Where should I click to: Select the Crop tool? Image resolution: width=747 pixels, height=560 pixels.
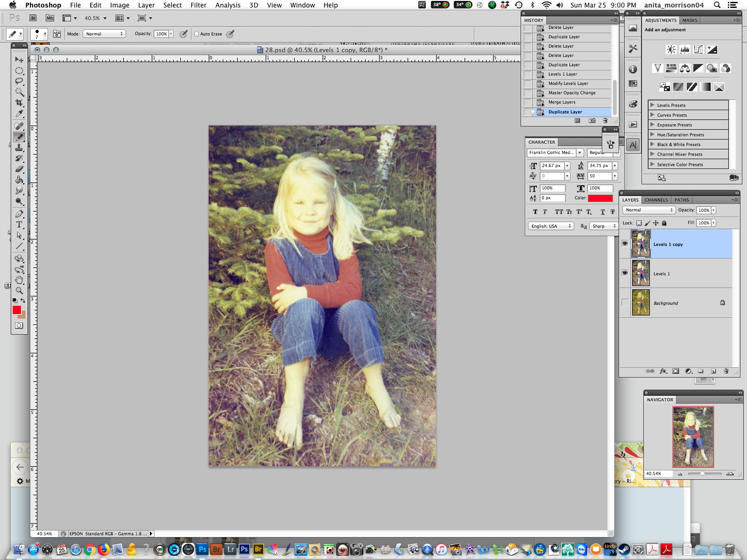point(19,103)
